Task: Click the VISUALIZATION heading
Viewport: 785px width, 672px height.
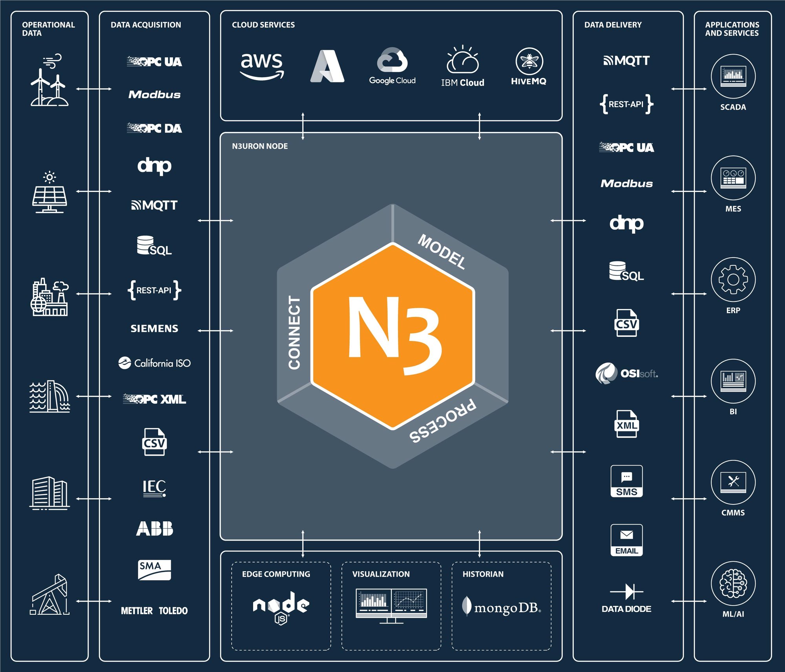Action: click(x=381, y=574)
